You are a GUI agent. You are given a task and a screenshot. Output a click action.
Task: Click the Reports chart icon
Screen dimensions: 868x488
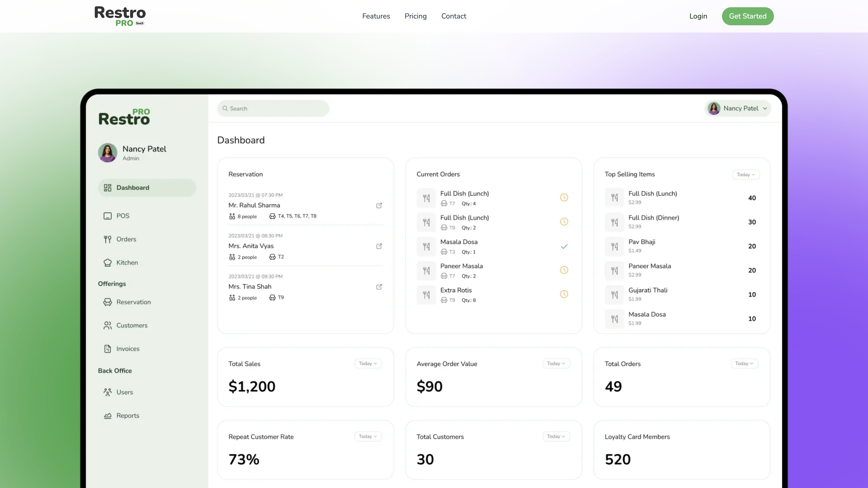pyautogui.click(x=108, y=416)
